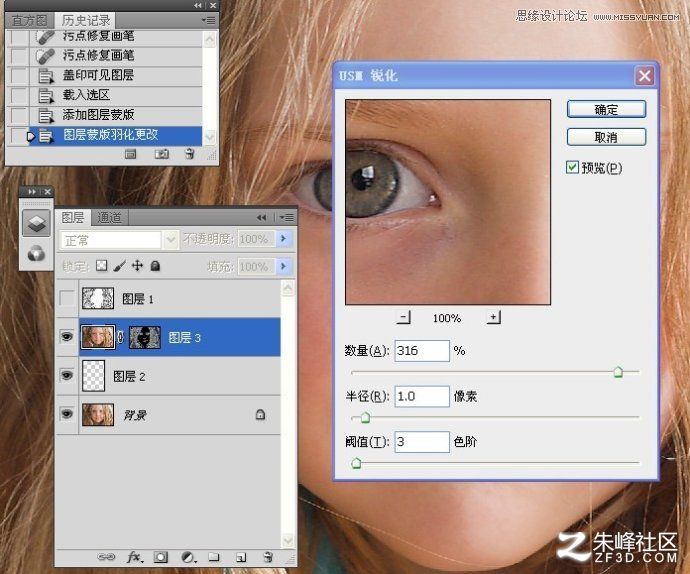690x574 pixels.
Task: Open the channels dock icon
Action: pyautogui.click(x=36, y=254)
